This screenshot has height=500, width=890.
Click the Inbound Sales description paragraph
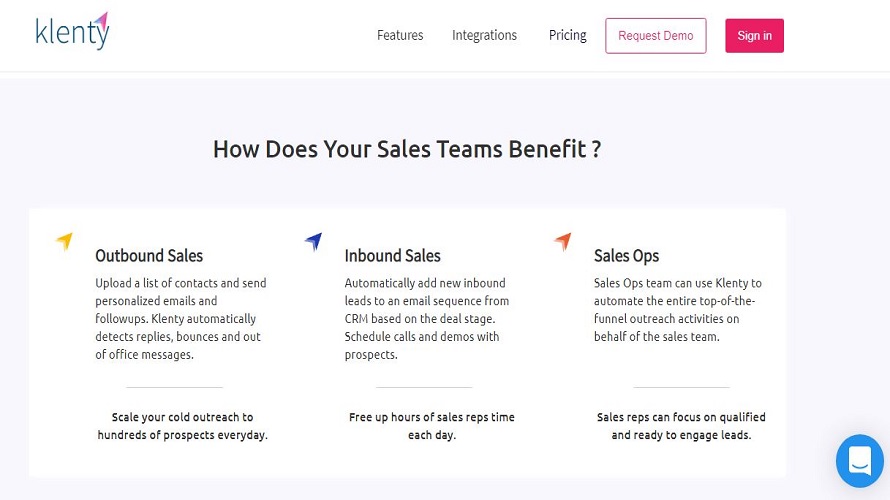[x=427, y=318]
